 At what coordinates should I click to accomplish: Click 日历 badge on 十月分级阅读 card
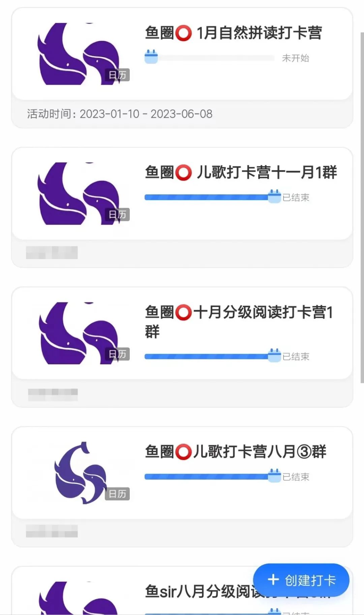coord(117,354)
